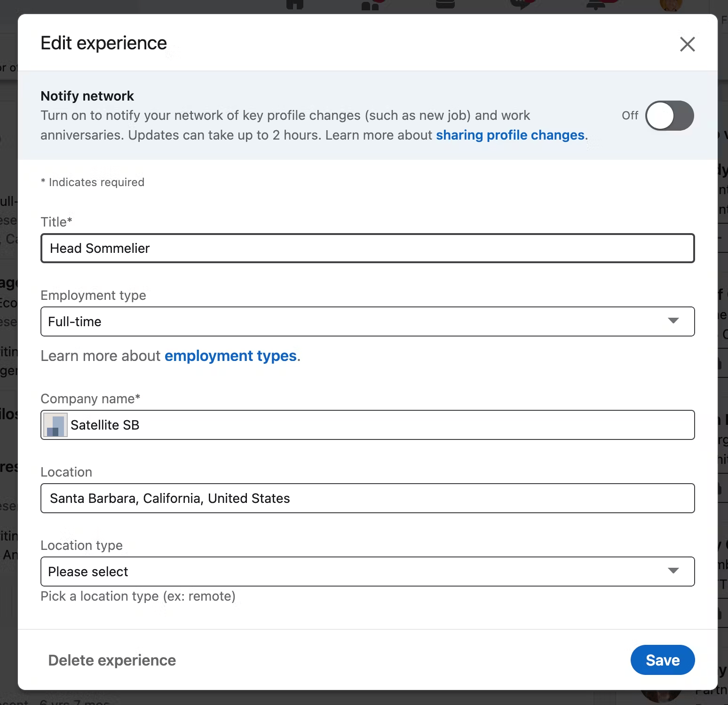Open the Location type dropdown
The width and height of the screenshot is (728, 705).
coord(367,572)
